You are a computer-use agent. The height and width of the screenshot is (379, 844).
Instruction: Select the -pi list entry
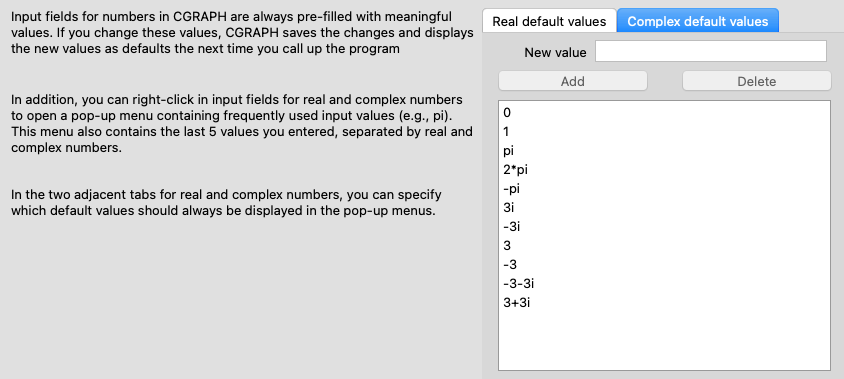click(664, 189)
